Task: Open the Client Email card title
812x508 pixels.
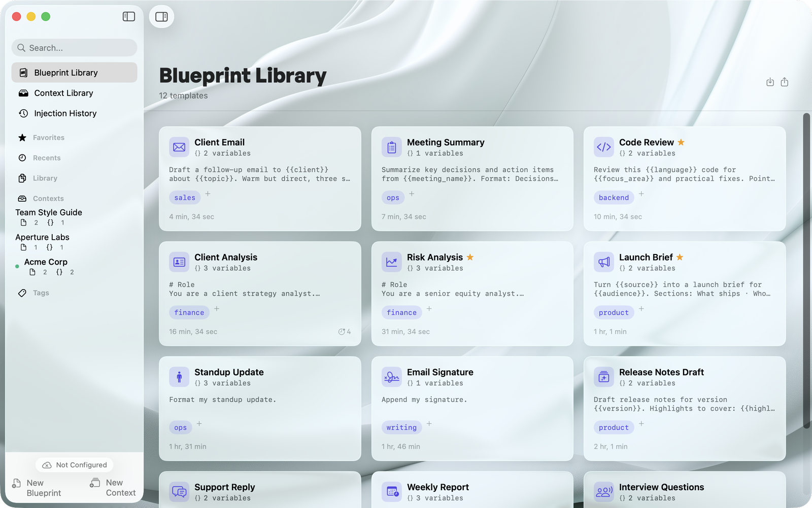Action: pyautogui.click(x=219, y=142)
